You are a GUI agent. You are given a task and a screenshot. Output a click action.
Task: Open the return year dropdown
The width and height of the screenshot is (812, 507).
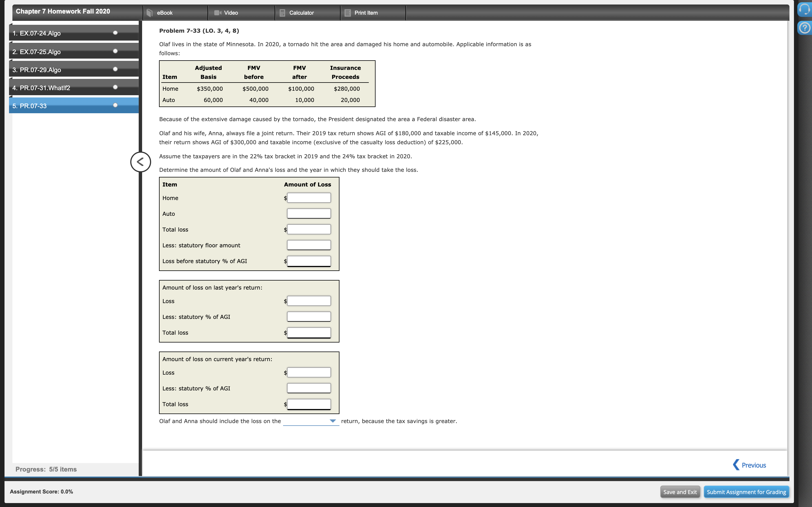tap(311, 421)
